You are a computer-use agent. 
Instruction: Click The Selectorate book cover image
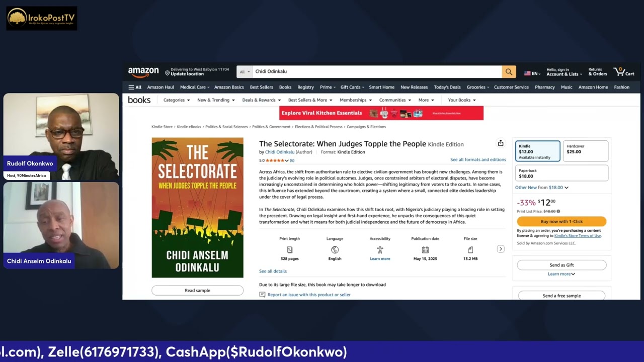click(197, 208)
